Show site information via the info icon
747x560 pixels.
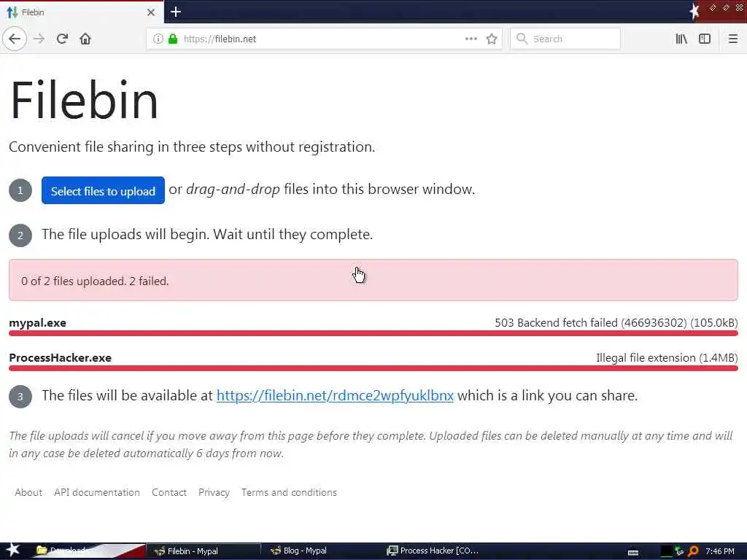(158, 39)
